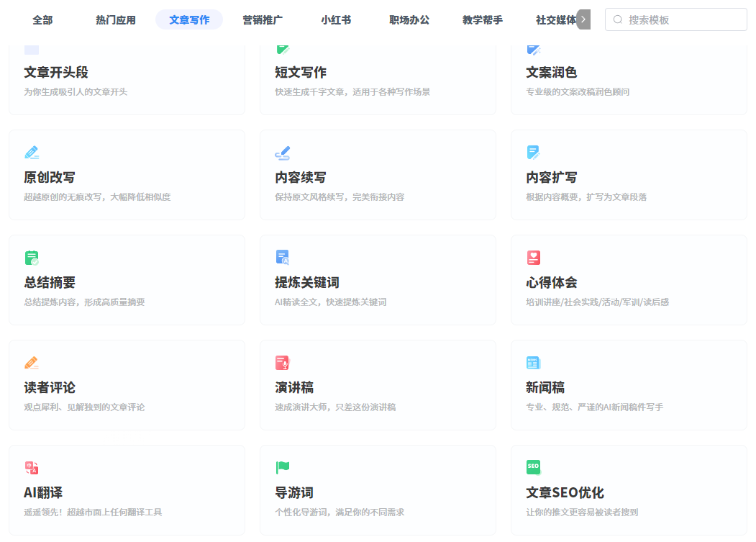The width and height of the screenshot is (756, 542).
Task: Click the blue newspaper icon on 新闻稿
Action: coord(533,363)
